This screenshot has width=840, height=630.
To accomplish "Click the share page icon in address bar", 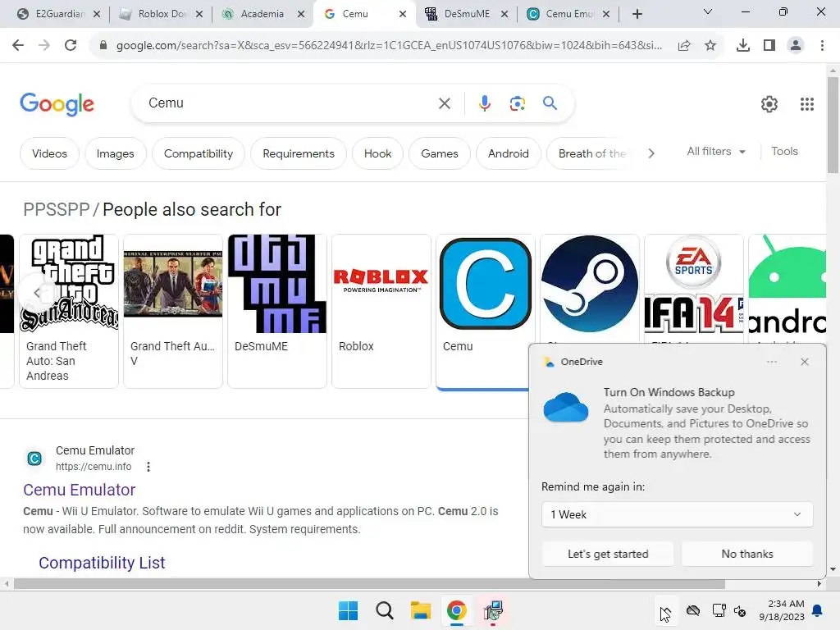I will coord(684,46).
